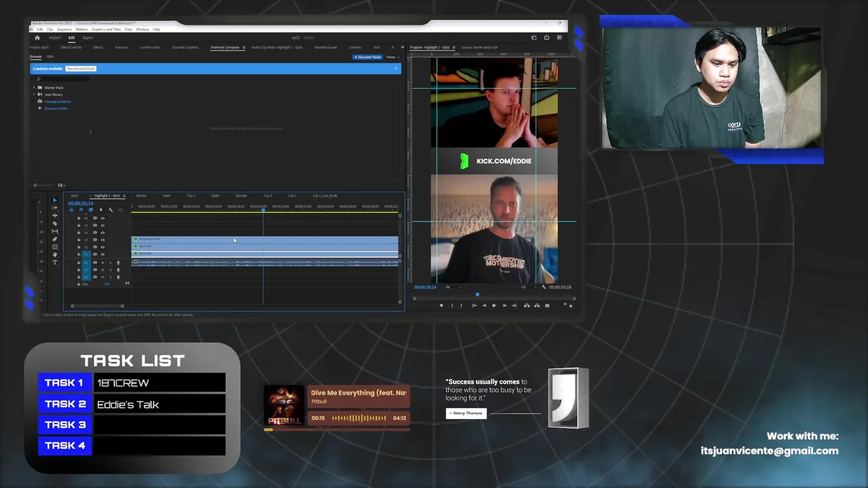
Task: Open workspaces menu icon at top right
Action: 559,37
